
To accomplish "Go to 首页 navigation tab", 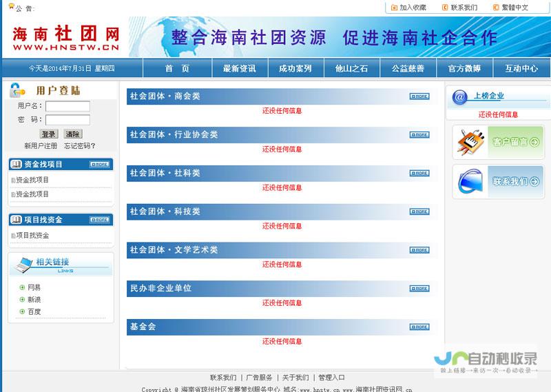I will point(178,68).
